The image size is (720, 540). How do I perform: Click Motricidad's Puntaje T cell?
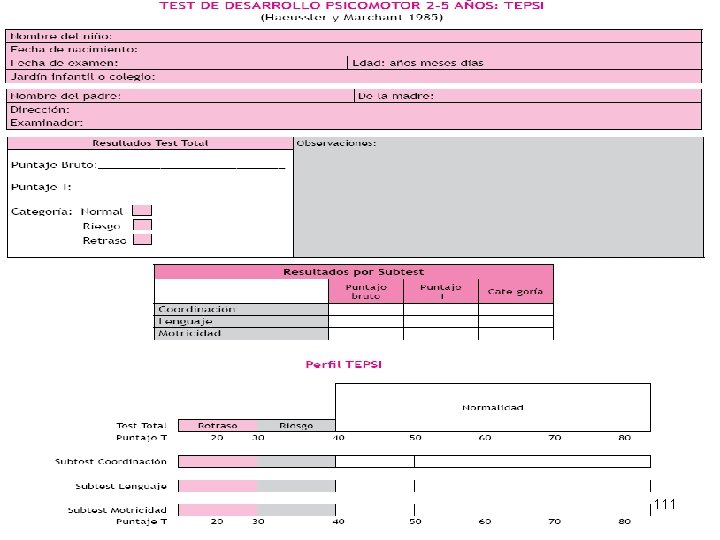pos(441,333)
